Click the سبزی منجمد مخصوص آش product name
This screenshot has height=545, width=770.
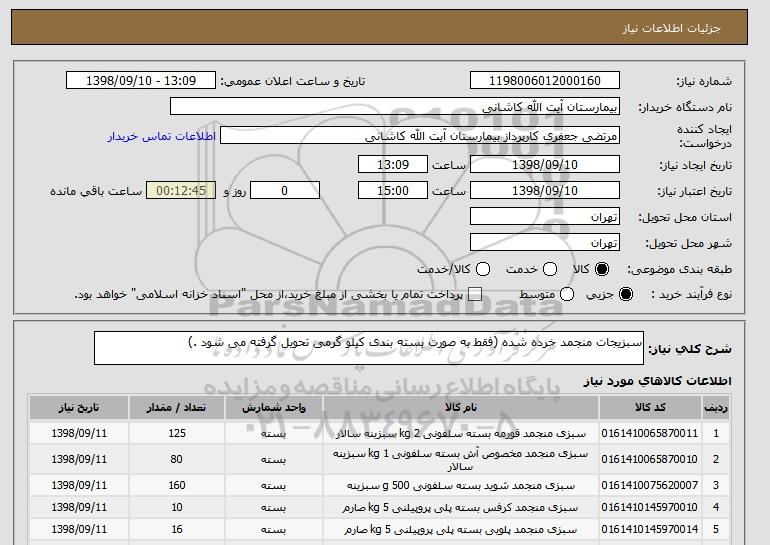[x=461, y=460]
